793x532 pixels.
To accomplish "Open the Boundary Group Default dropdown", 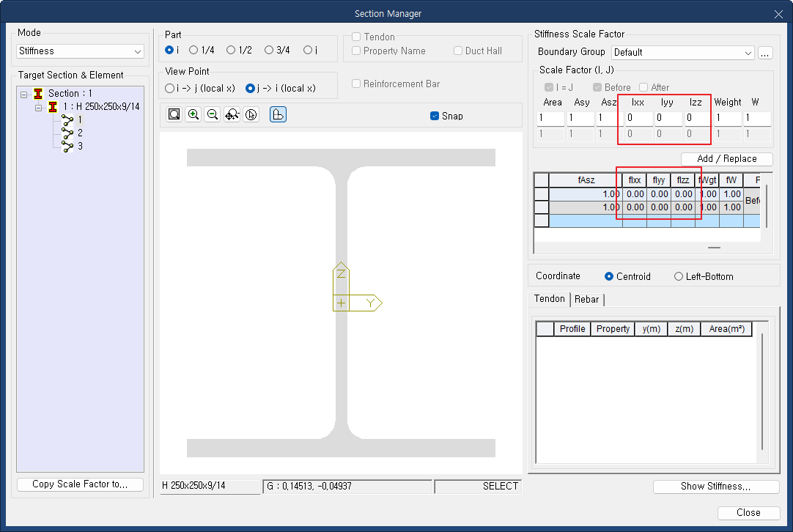I will (x=683, y=53).
